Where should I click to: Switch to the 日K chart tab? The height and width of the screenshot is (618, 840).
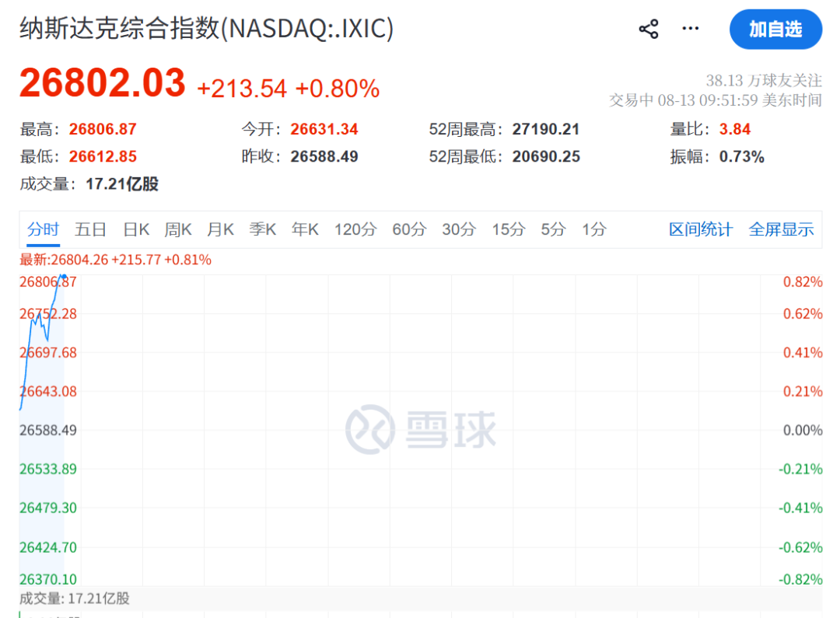pyautogui.click(x=135, y=229)
